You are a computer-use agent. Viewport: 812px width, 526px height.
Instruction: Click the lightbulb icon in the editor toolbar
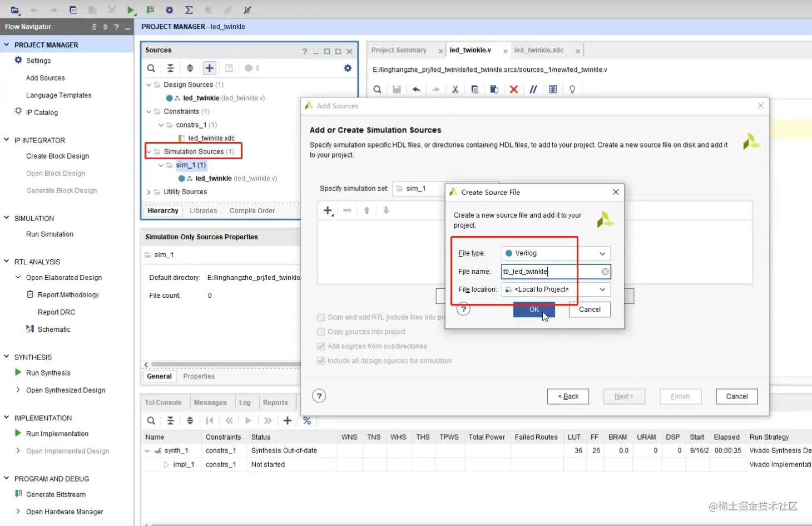(x=572, y=89)
